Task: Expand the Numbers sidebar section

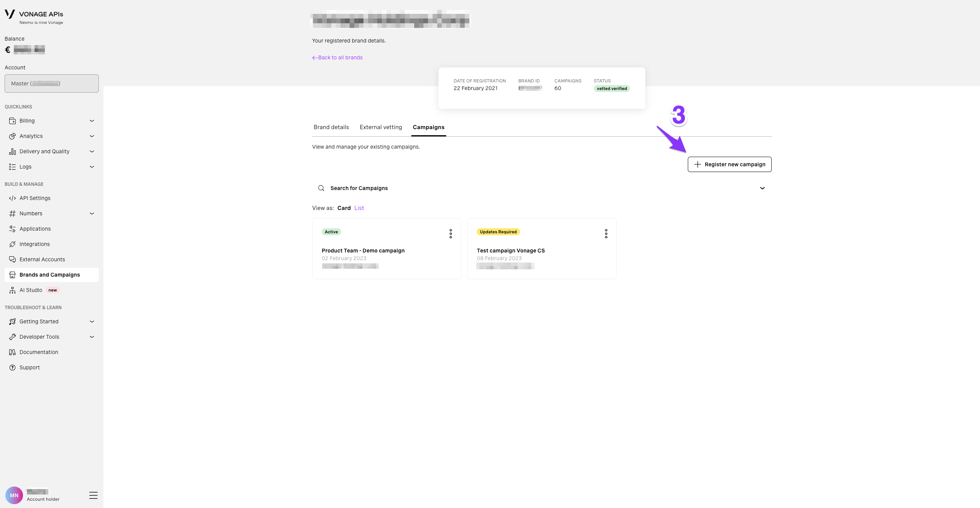Action: tap(92, 213)
